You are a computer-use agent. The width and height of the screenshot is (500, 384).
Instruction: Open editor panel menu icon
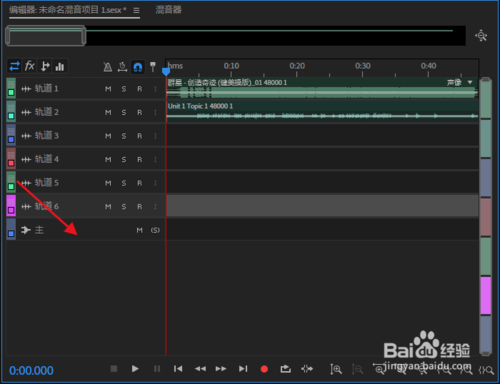pyautogui.click(x=136, y=11)
